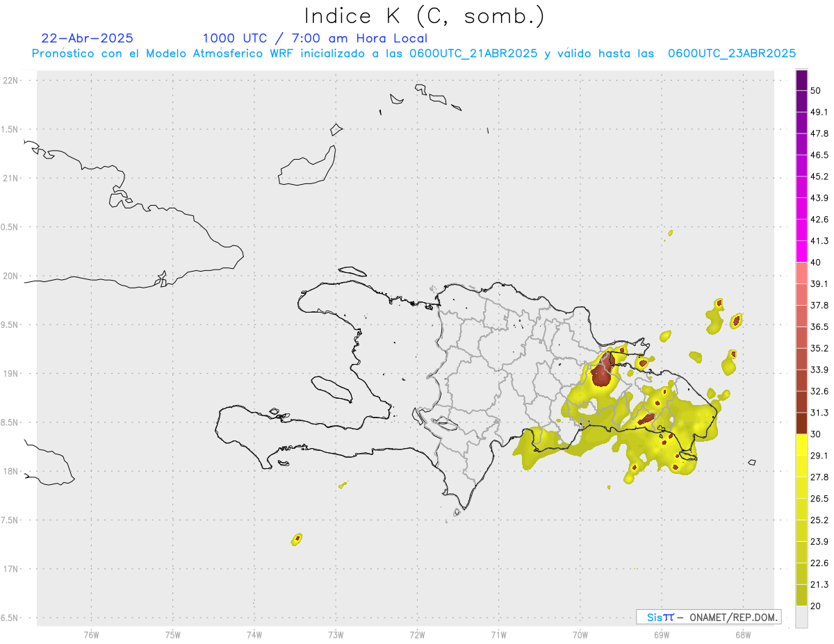Click the 18N latitude label
This screenshot has height=644, width=834.
[x=12, y=471]
